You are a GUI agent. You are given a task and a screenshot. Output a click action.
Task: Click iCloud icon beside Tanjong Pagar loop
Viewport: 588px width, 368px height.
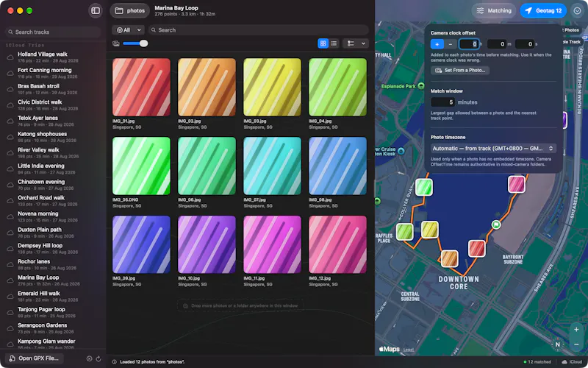pos(10,312)
